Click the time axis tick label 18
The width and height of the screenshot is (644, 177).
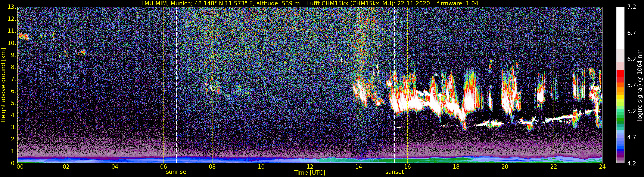pos(456,167)
